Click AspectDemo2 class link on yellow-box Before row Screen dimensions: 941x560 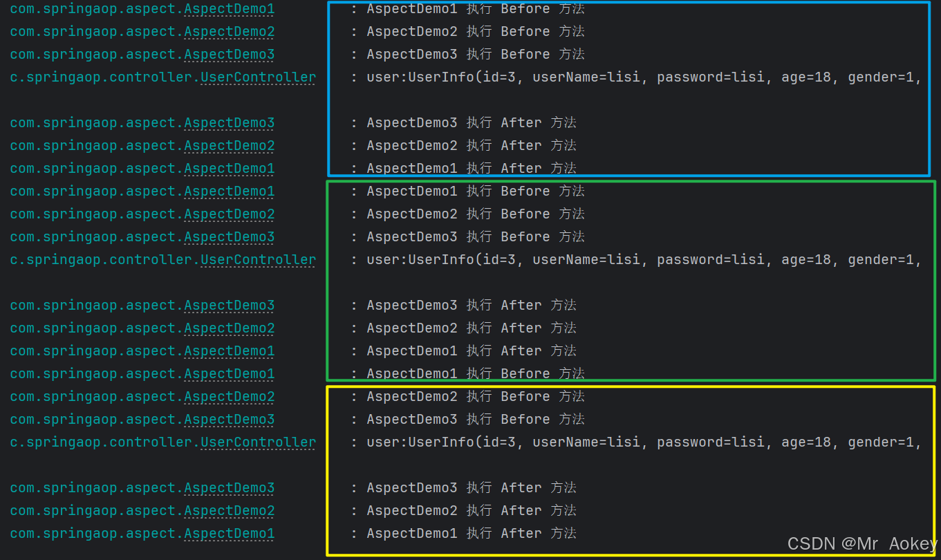coord(229,397)
